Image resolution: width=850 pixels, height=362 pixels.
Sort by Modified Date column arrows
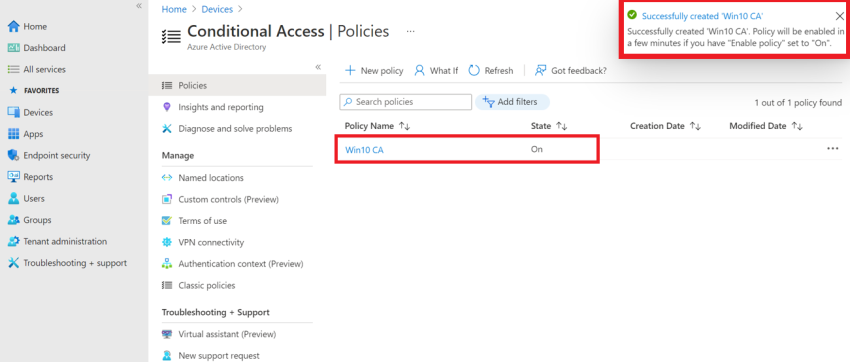coord(797,126)
